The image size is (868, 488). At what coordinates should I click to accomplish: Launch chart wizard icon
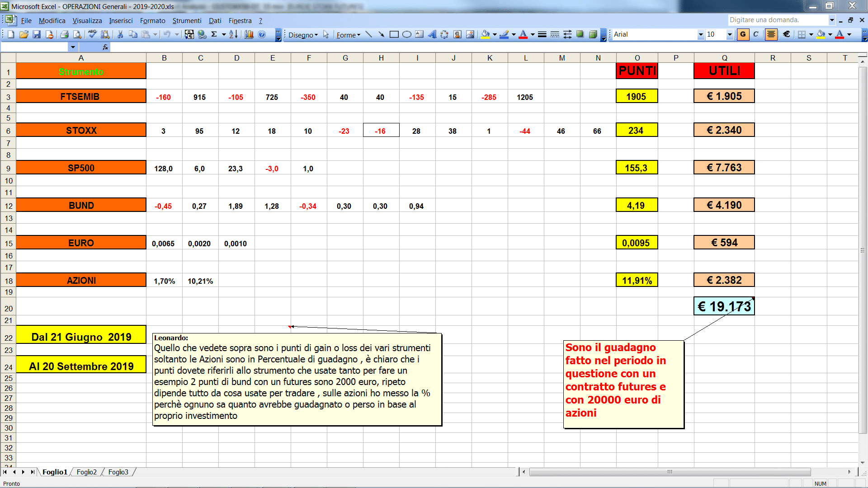pos(249,34)
